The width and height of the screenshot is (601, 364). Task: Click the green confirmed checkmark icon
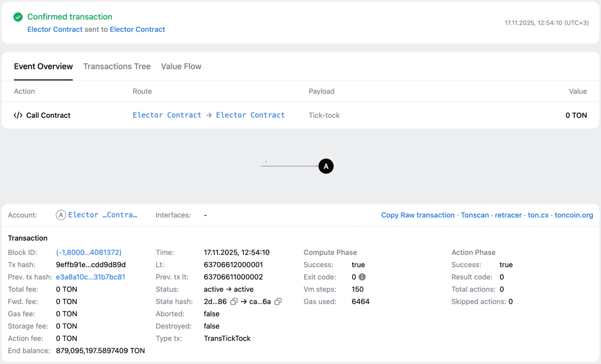pyautogui.click(x=18, y=17)
